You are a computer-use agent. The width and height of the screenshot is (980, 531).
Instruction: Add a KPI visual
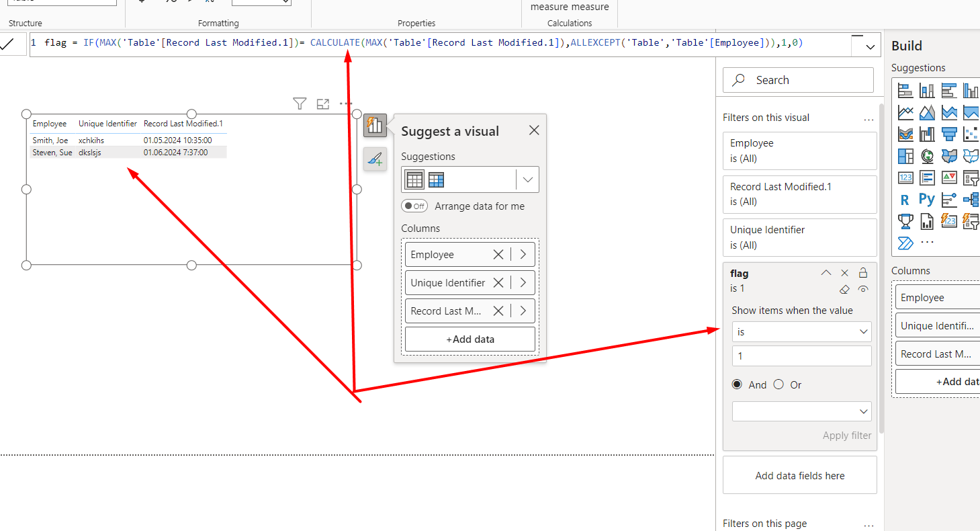(x=949, y=178)
